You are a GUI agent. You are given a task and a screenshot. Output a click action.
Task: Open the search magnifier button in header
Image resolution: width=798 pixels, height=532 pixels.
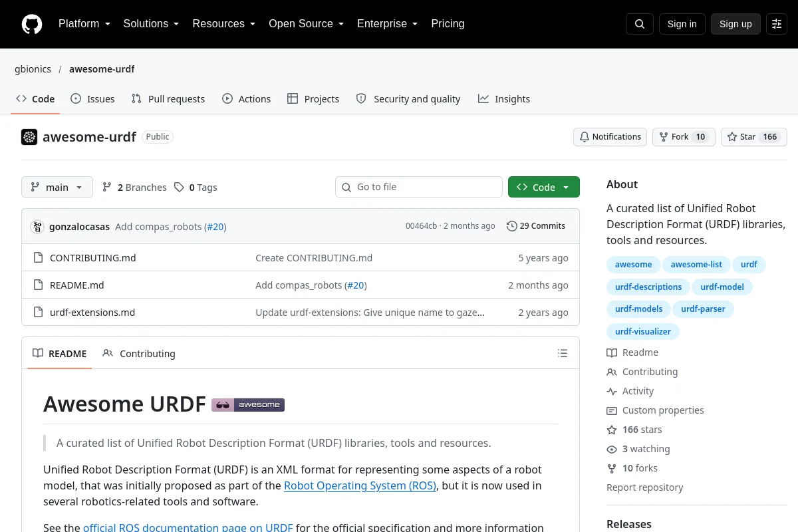[x=640, y=24]
